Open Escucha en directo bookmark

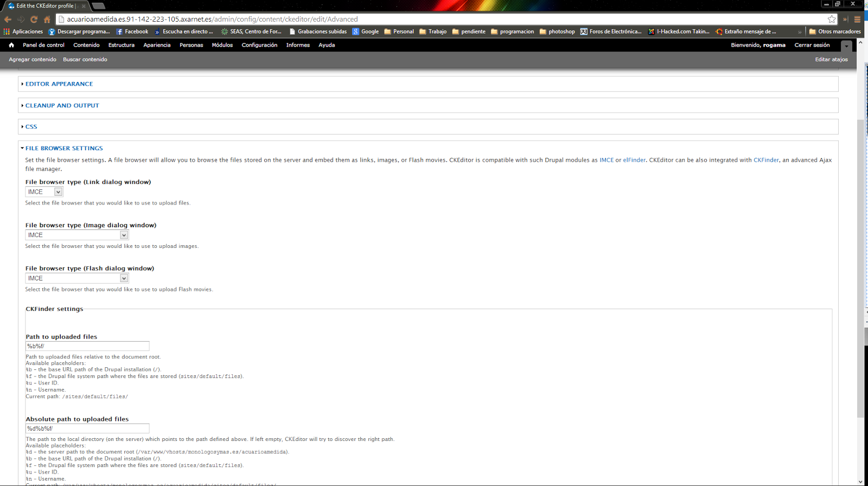click(184, 31)
